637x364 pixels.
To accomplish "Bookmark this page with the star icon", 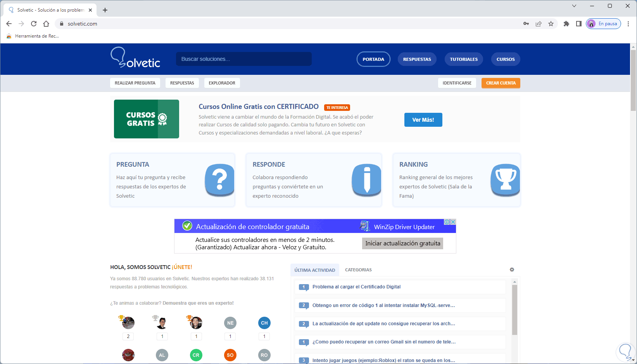I will [x=551, y=24].
